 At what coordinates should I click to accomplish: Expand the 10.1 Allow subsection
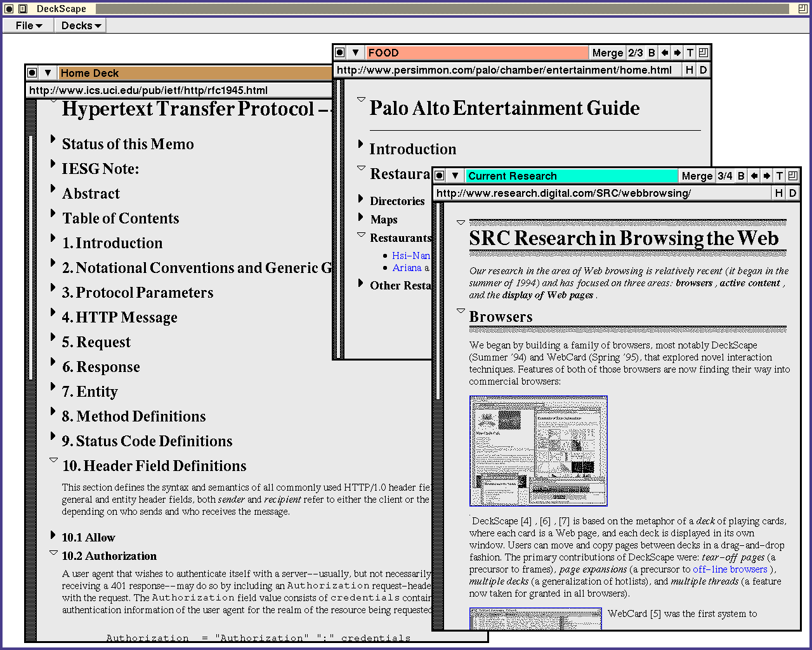tap(53, 535)
